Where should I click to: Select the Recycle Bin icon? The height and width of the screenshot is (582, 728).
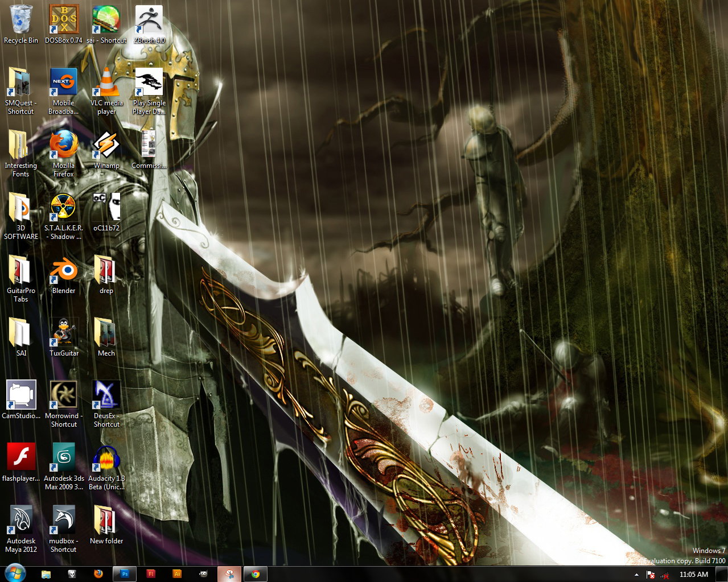tap(21, 21)
